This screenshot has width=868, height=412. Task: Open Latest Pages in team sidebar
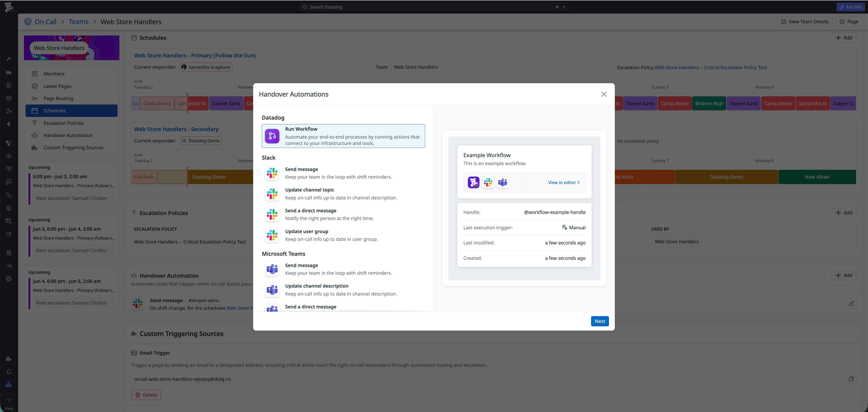[x=71, y=86]
